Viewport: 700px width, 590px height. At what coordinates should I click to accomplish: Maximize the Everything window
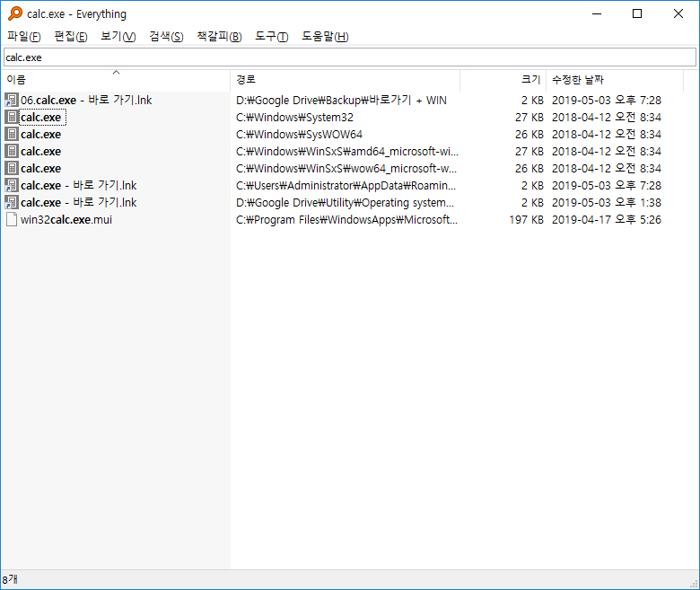click(x=637, y=13)
